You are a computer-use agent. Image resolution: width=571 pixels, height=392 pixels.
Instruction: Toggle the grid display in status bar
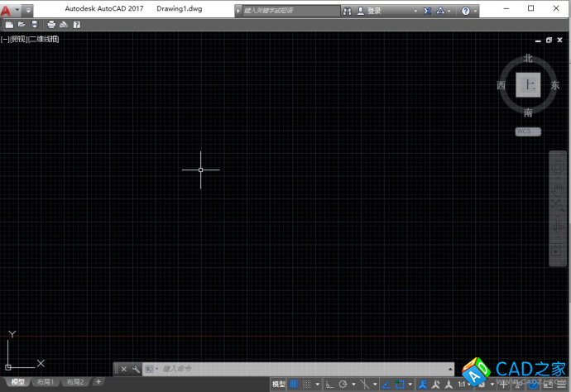point(294,384)
